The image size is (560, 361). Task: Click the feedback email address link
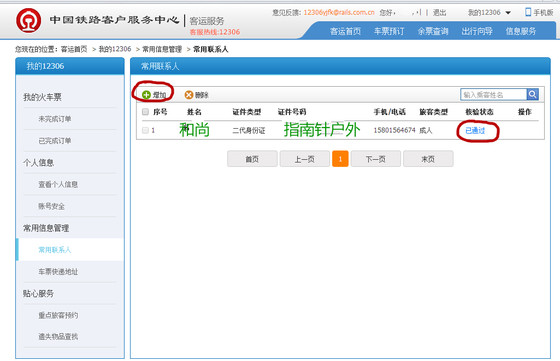coord(339,12)
